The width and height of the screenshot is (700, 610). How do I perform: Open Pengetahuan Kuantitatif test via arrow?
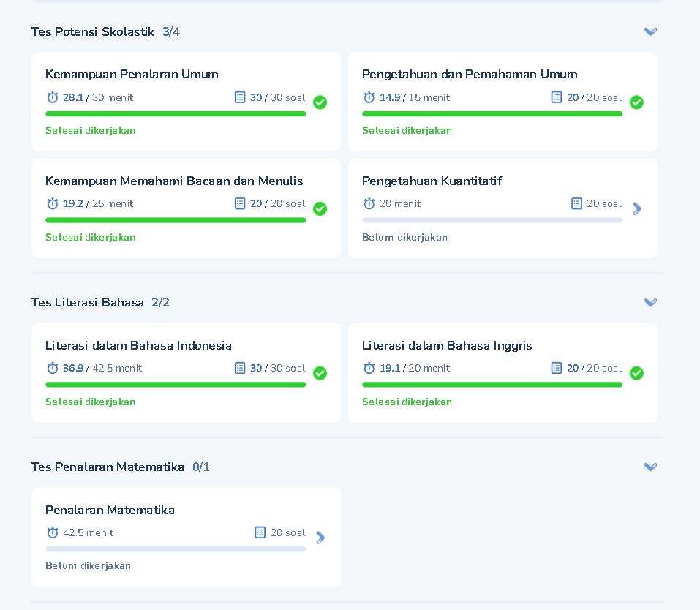tap(637, 208)
